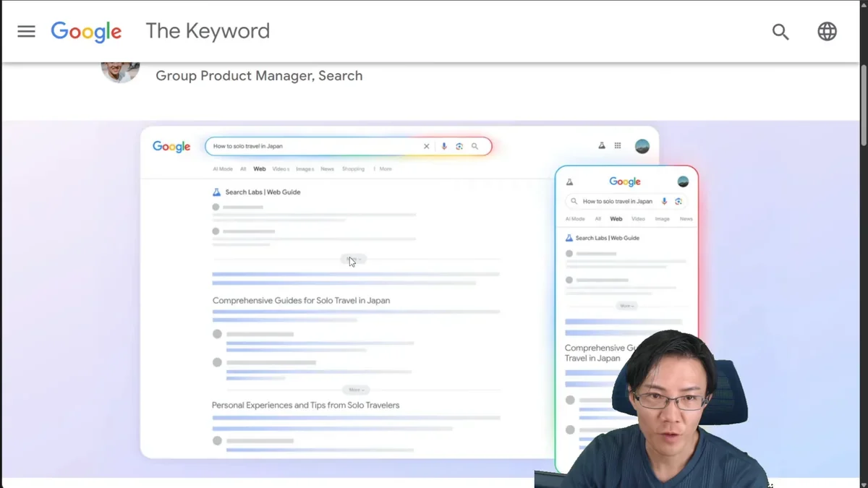Viewport: 868px width, 488px height.
Task: Click the blue flask icon beside desktop Search Labs heading
Action: (x=216, y=192)
